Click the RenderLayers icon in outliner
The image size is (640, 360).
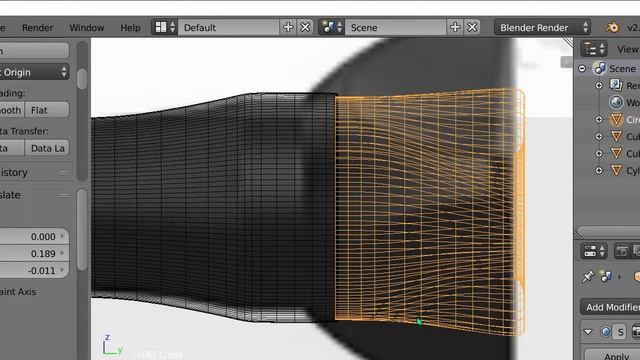pyautogui.click(x=616, y=85)
